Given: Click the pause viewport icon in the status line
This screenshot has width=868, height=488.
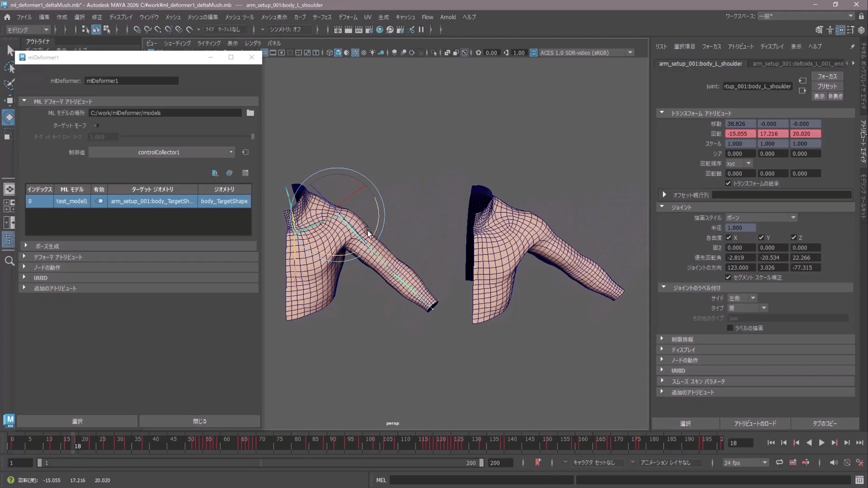Looking at the screenshot, I should tap(421, 30).
